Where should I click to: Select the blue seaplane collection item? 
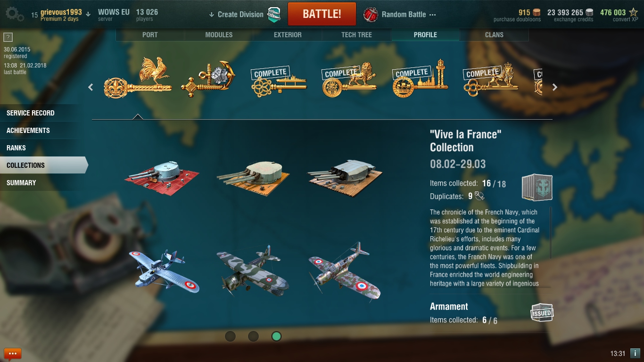tap(164, 271)
